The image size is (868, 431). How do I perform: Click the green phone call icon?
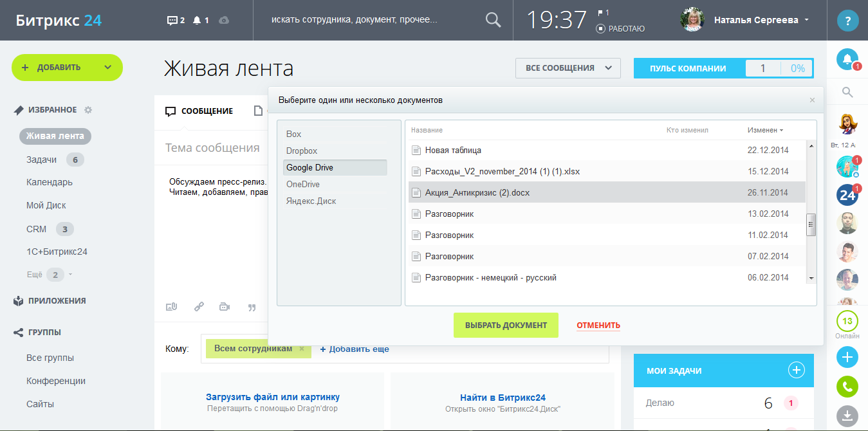point(847,387)
